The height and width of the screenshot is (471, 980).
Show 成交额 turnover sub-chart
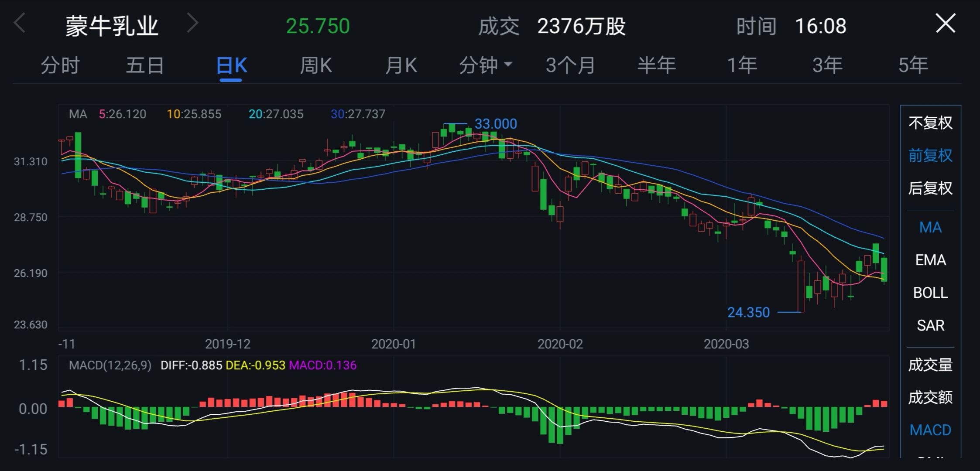coord(930,398)
